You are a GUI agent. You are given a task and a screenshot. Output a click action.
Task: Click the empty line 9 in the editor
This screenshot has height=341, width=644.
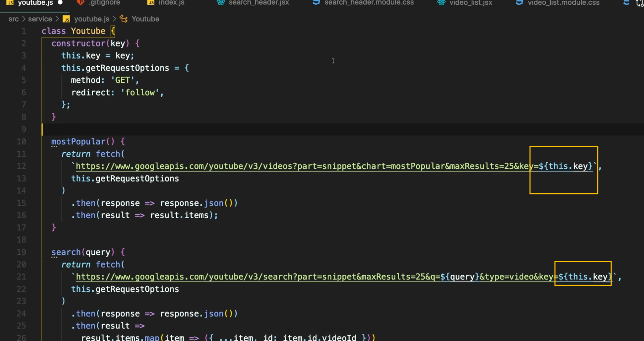(x=342, y=129)
